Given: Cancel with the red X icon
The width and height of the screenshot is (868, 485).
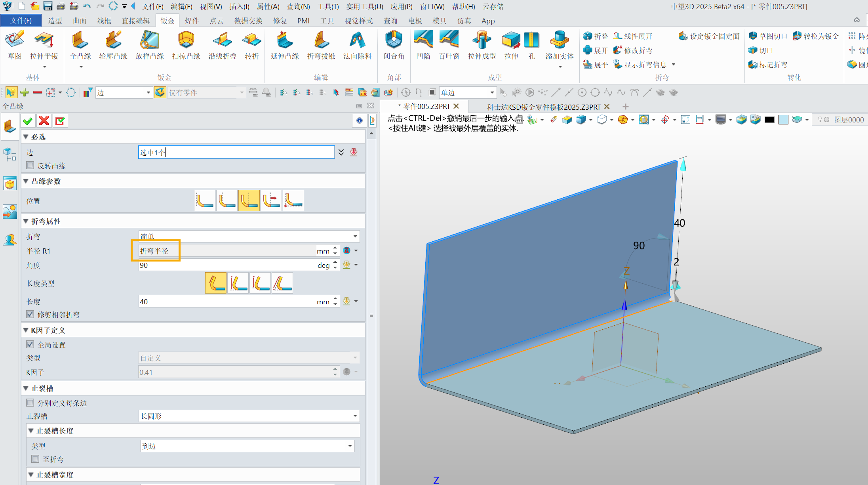Looking at the screenshot, I should click(44, 121).
